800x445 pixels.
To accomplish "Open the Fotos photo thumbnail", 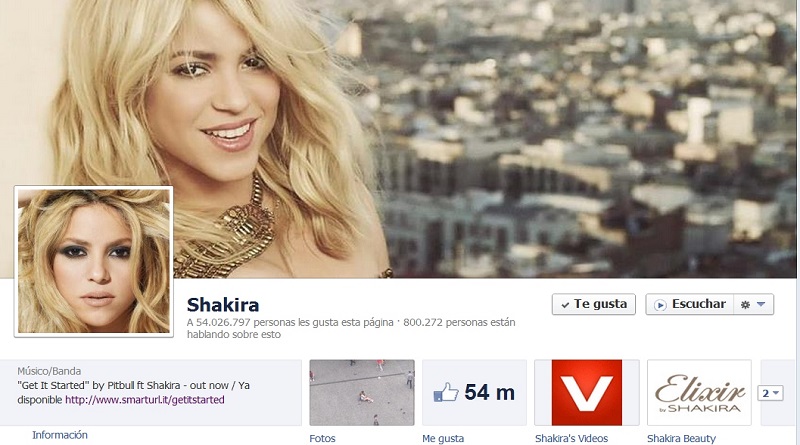I will coord(362,392).
